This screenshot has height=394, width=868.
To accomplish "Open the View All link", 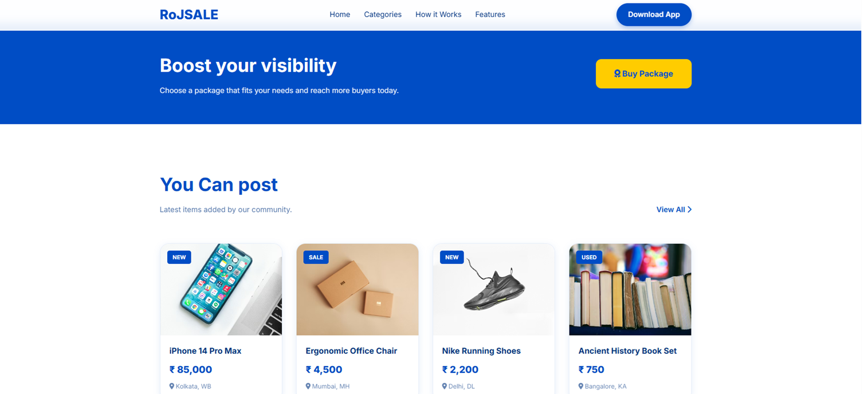I will pos(670,210).
